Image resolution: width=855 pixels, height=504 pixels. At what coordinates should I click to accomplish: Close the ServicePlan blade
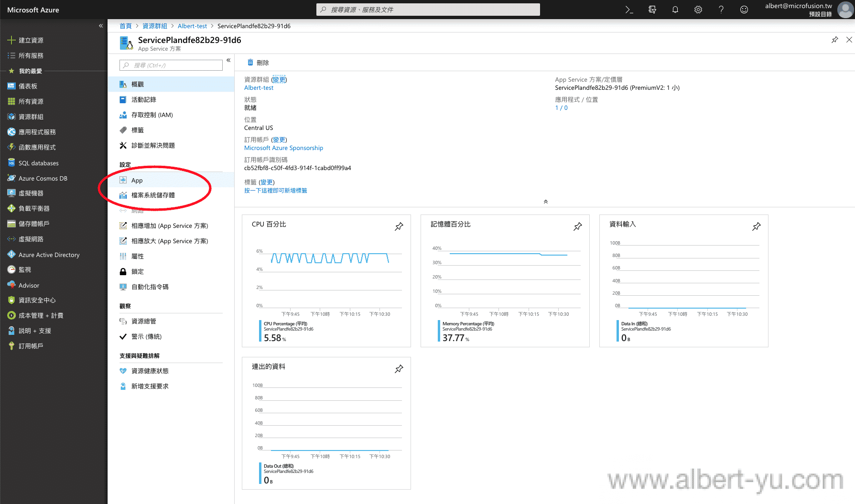(849, 40)
